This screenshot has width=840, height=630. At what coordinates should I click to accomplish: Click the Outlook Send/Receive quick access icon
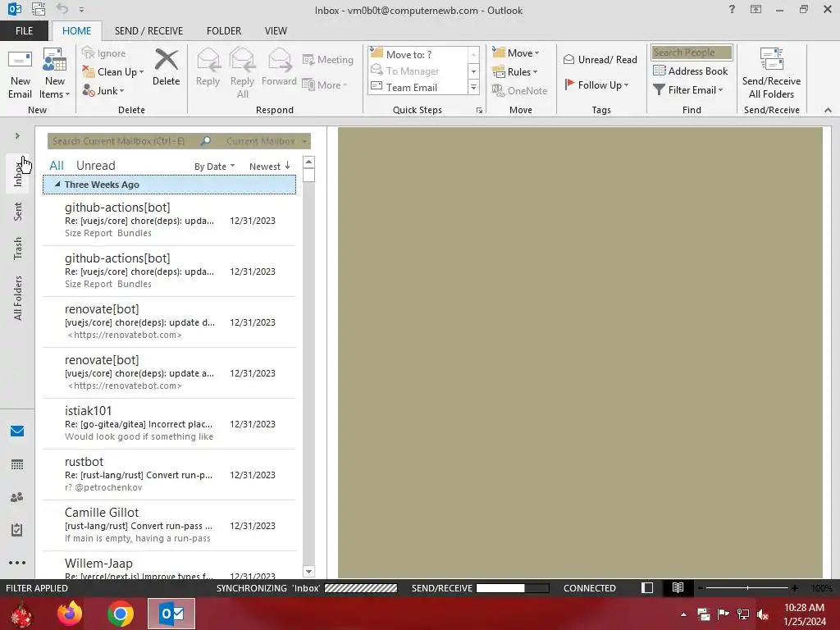pyautogui.click(x=39, y=9)
